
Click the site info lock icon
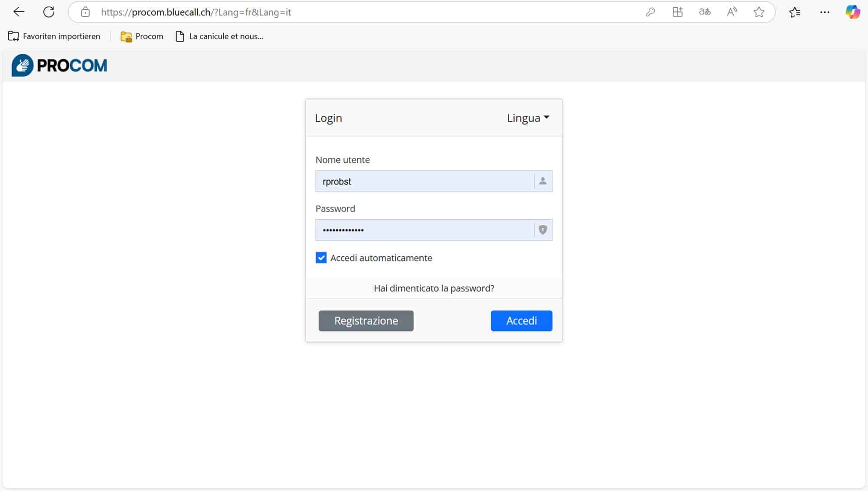85,12
